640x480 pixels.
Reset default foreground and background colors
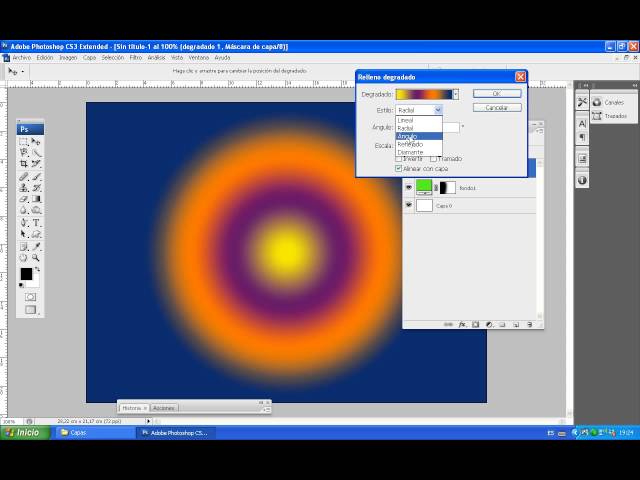pyautogui.click(x=21, y=285)
